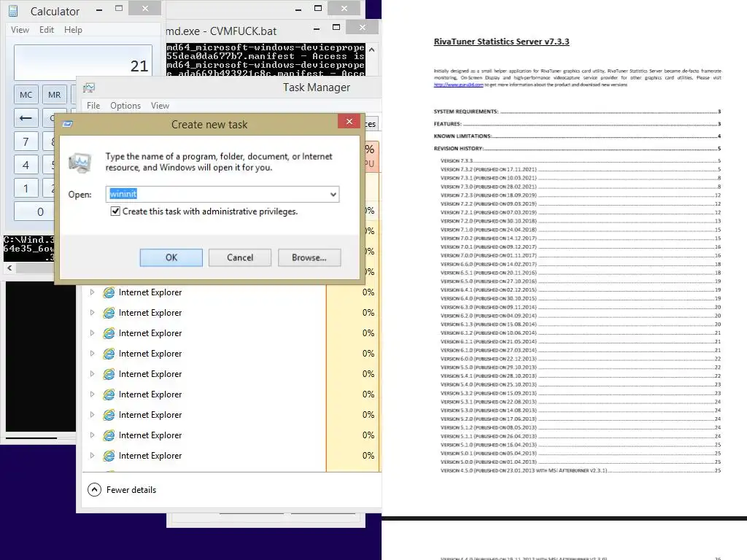This screenshot has width=747, height=560.
Task: Click the Task Manager title bar icon
Action: coord(89,87)
